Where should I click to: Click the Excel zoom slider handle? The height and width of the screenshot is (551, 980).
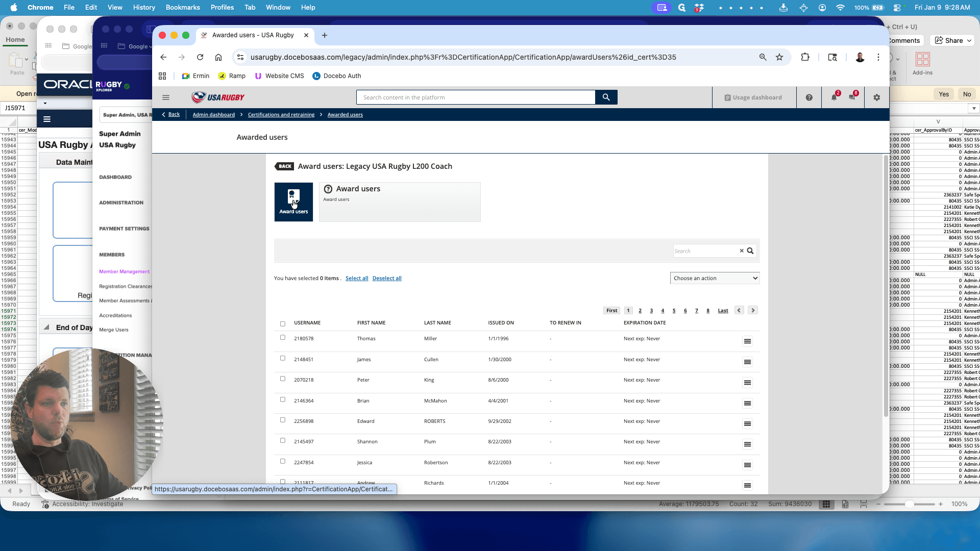909,504
